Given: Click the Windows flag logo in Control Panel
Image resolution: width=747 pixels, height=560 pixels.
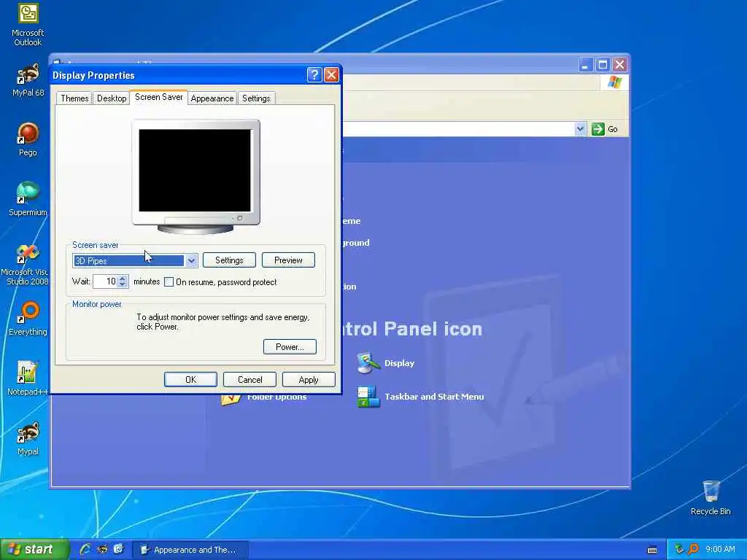Looking at the screenshot, I should pyautogui.click(x=614, y=82).
